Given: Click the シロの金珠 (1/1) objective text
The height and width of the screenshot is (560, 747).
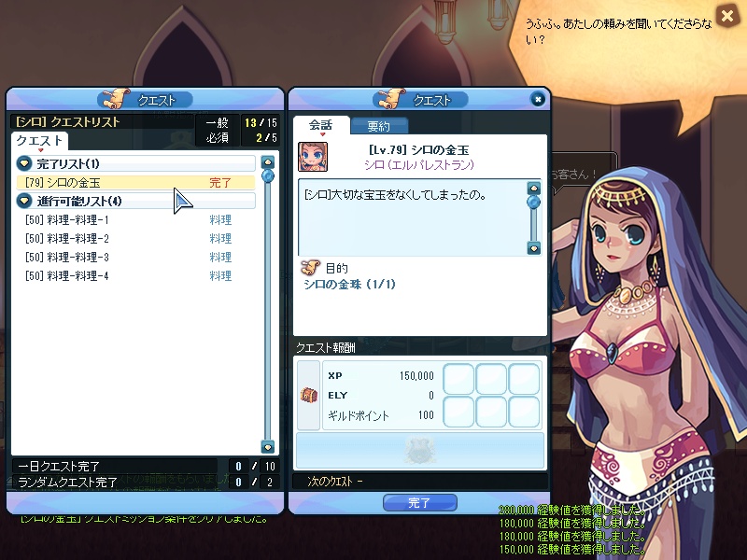Looking at the screenshot, I should coord(349,285).
